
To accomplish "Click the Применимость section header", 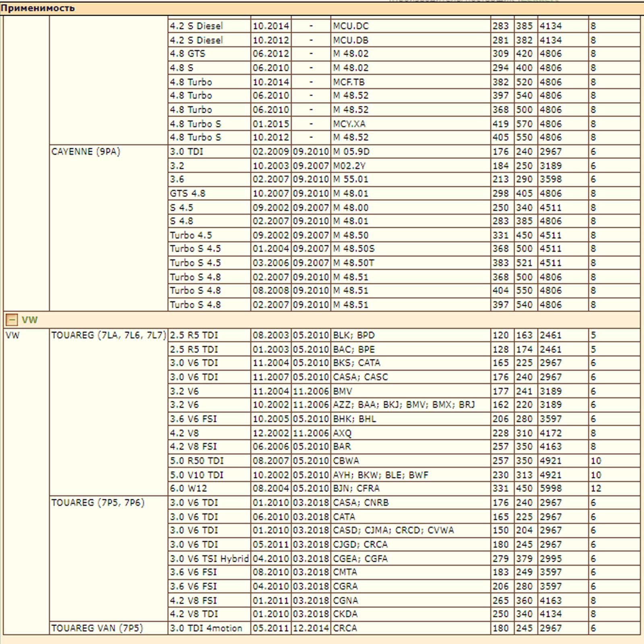I will click(37, 8).
